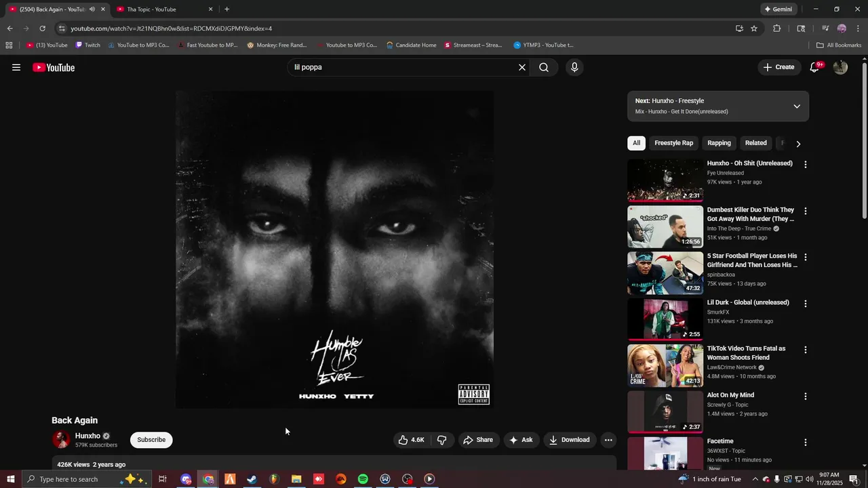Click the Ask button
868x488 pixels.
(521, 440)
